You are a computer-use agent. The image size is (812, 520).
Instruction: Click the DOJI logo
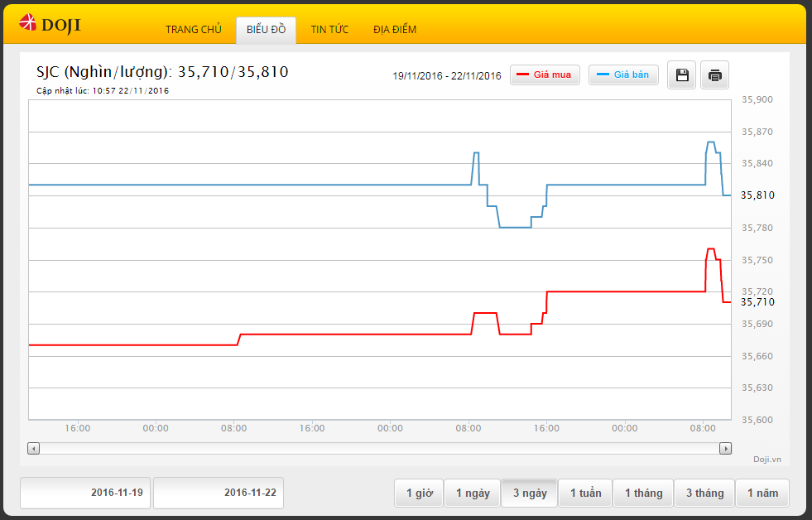pyautogui.click(x=50, y=24)
